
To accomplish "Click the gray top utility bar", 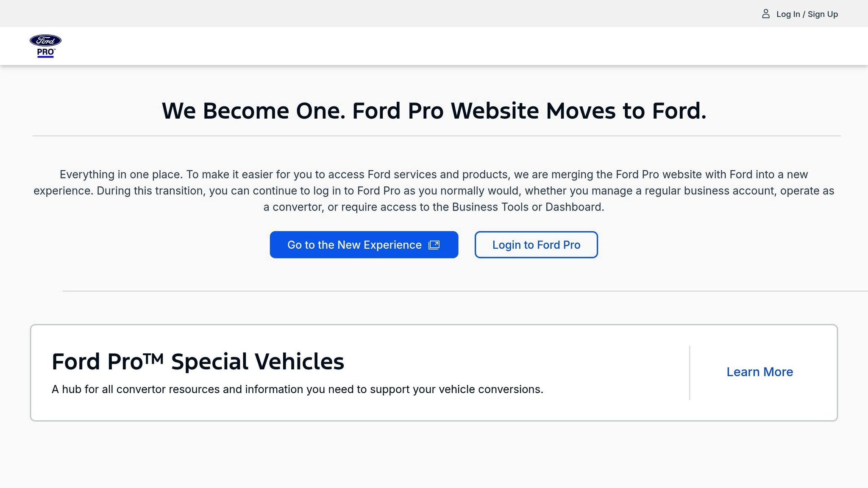I will [x=381, y=14].
